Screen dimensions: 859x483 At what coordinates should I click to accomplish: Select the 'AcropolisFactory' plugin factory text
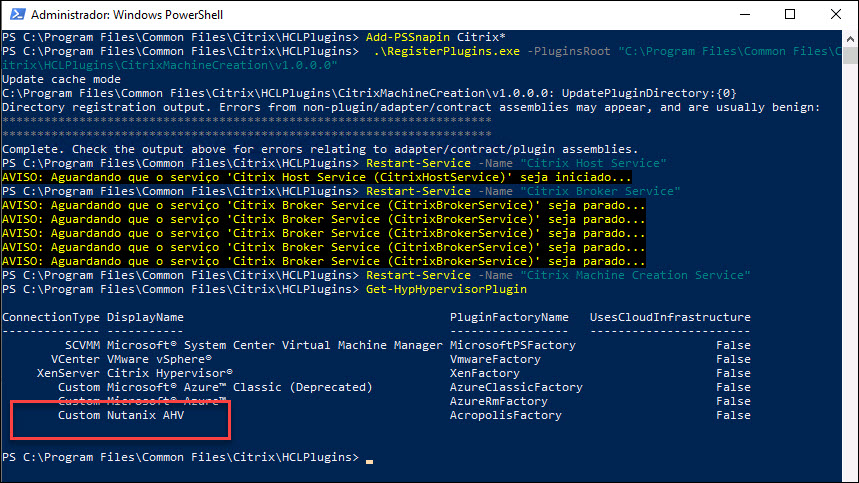[506, 415]
